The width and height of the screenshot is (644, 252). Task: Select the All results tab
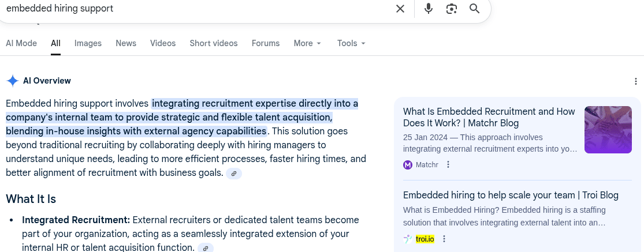coord(55,43)
